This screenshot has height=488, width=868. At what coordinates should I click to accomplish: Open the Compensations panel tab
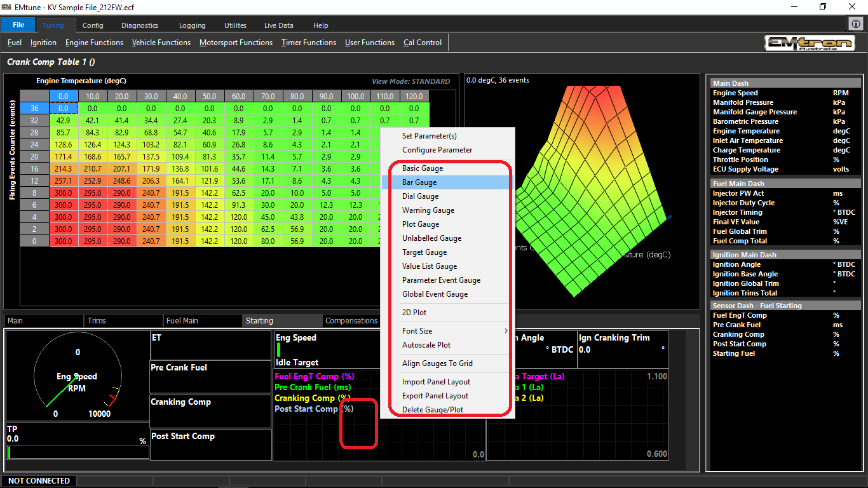[x=351, y=321]
